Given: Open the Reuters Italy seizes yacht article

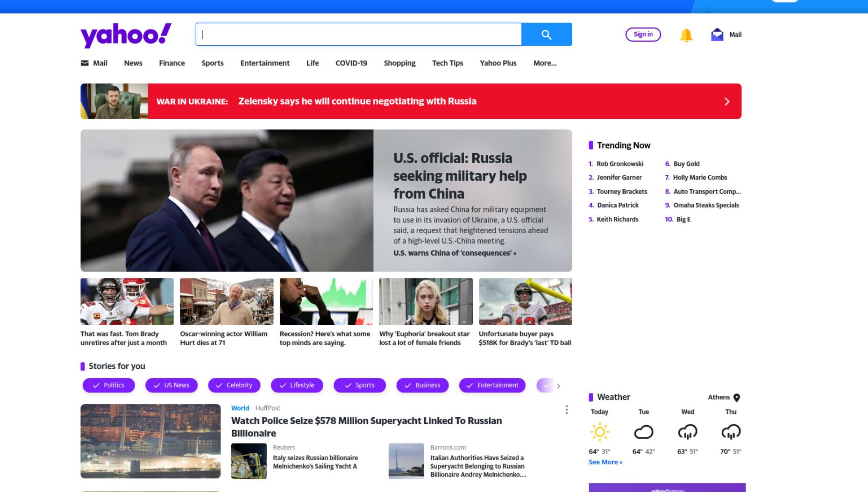Looking at the screenshot, I should click(315, 462).
